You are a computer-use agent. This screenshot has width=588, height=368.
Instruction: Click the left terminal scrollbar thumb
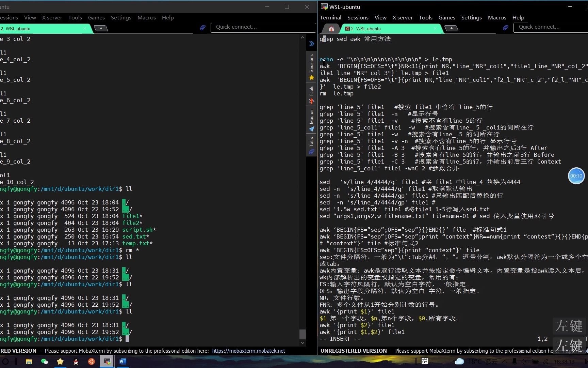click(303, 334)
